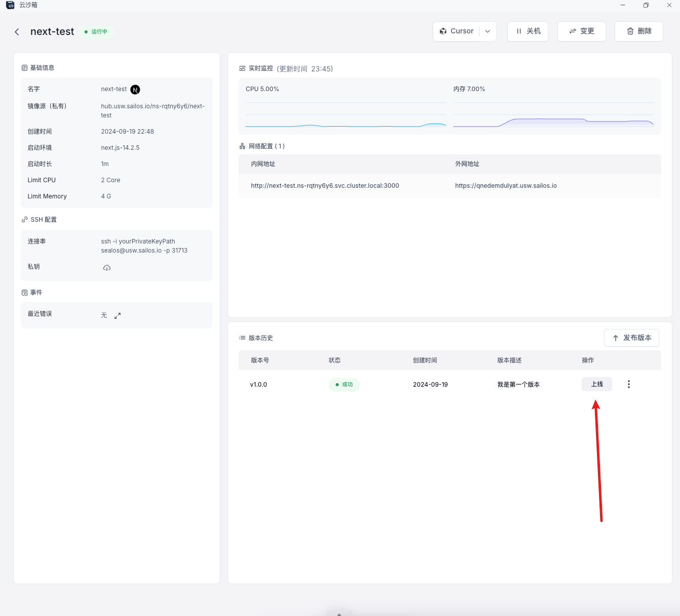This screenshot has height=616, width=680.
Task: Click the 成功 status badge for v1.0.0
Action: [344, 385]
